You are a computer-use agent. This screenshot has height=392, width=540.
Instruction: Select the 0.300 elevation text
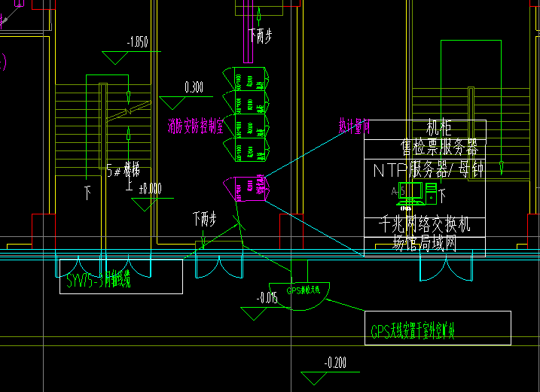[194, 87]
